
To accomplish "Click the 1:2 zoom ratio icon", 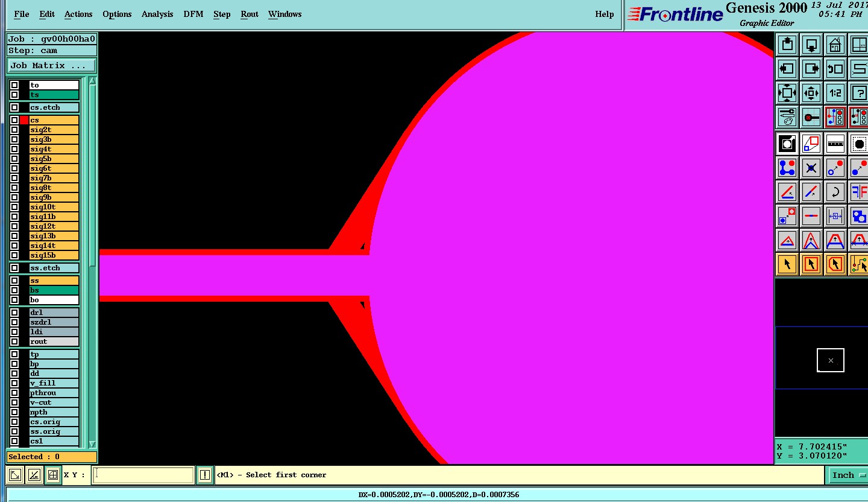I will point(835,93).
